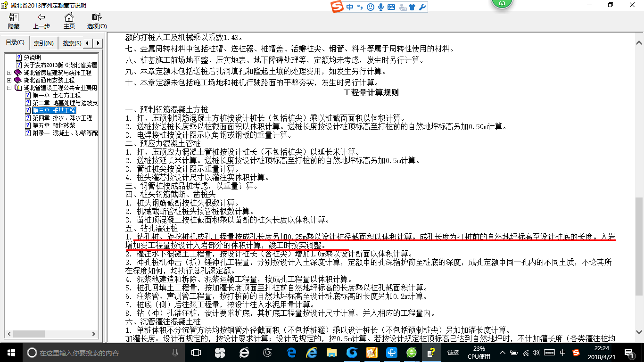
Task: Open 第四章 排水、降水工程
Action: tap(62, 118)
